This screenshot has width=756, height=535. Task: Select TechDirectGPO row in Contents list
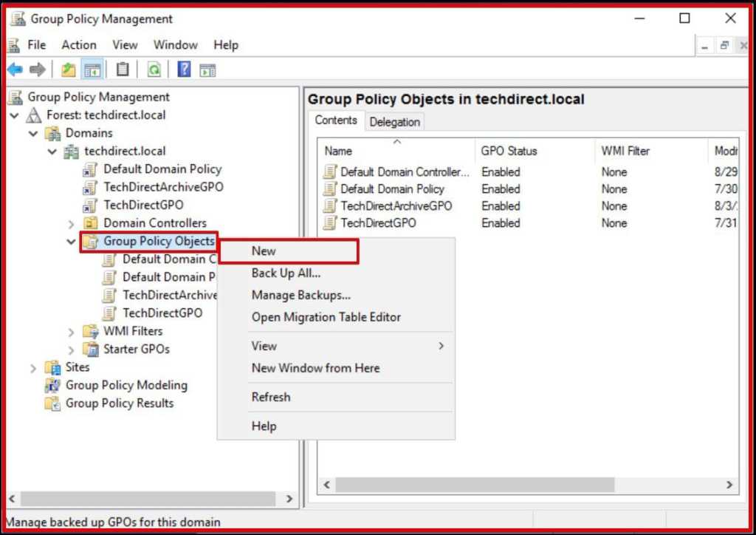click(378, 223)
